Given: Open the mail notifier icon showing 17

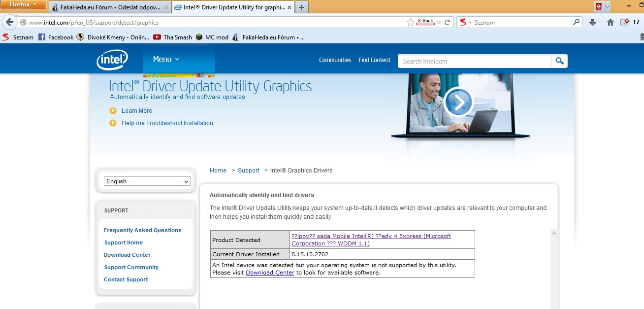Looking at the screenshot, I should click(x=630, y=22).
